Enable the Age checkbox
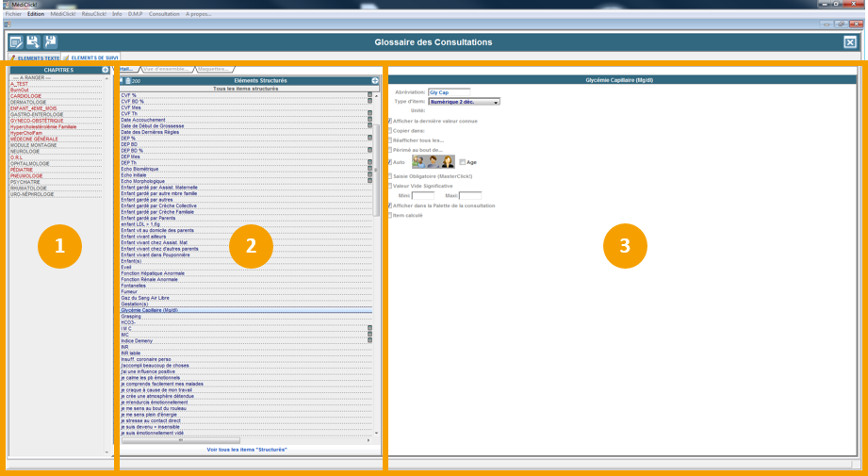Image resolution: width=868 pixels, height=476 pixels. (x=463, y=162)
